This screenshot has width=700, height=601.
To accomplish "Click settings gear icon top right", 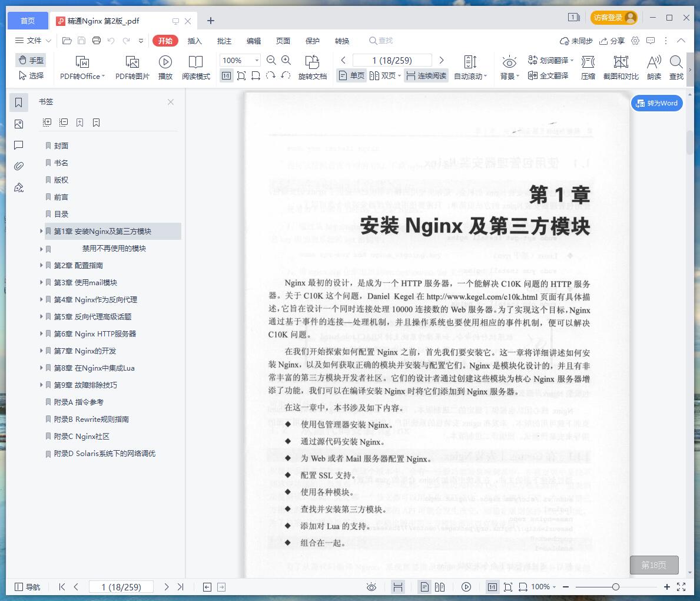I will tap(635, 41).
